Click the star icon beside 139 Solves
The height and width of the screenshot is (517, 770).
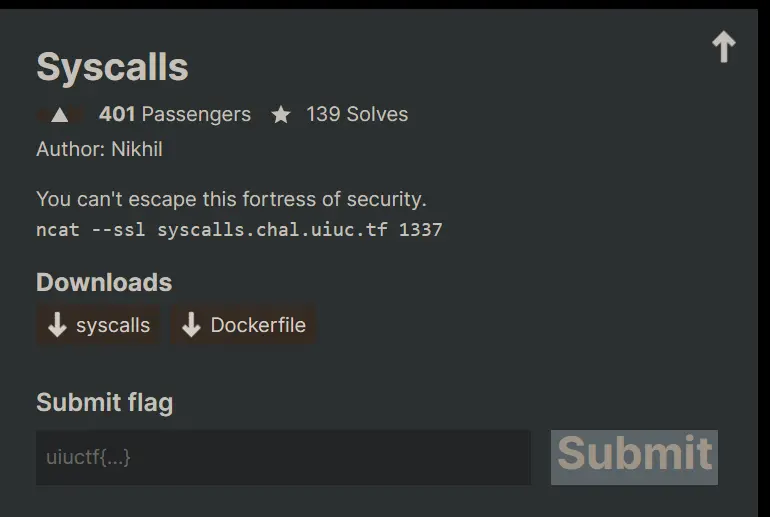tap(281, 115)
